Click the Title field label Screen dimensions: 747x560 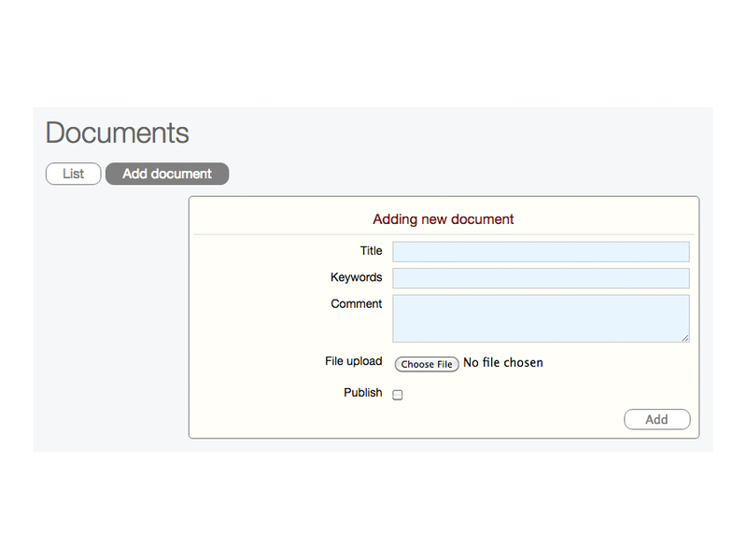click(x=371, y=251)
